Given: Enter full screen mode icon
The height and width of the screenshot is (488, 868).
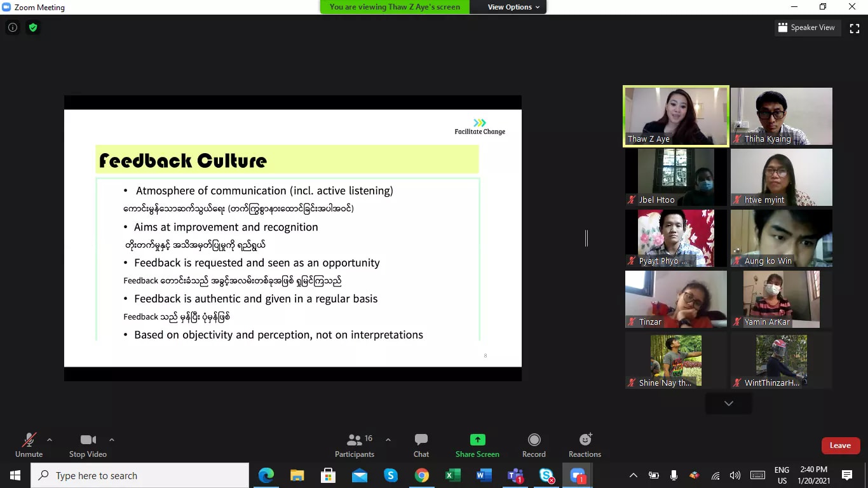Looking at the screenshot, I should 855,28.
